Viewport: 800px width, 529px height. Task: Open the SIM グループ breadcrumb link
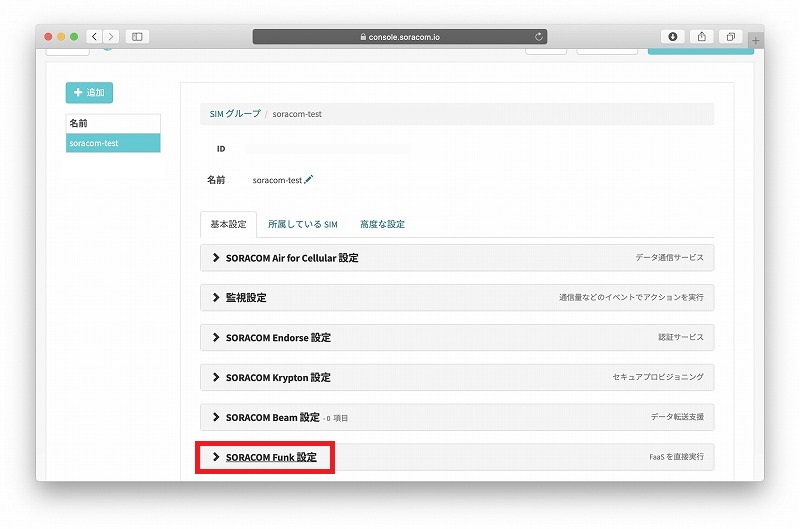pyautogui.click(x=235, y=114)
